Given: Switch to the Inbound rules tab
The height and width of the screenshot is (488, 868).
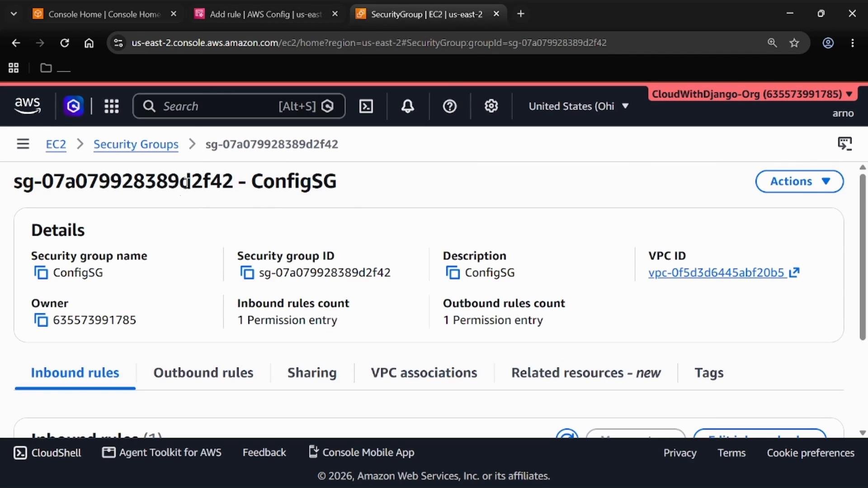Looking at the screenshot, I should [x=75, y=373].
